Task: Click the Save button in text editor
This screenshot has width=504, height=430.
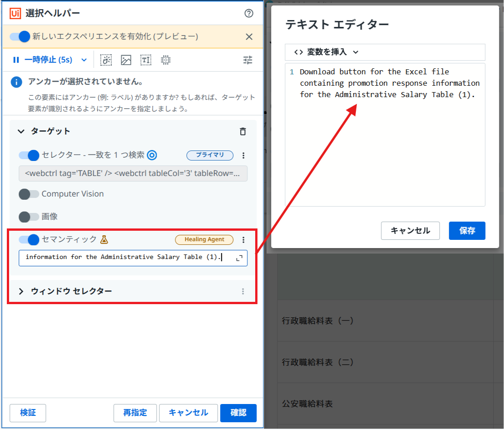Action: tap(467, 231)
